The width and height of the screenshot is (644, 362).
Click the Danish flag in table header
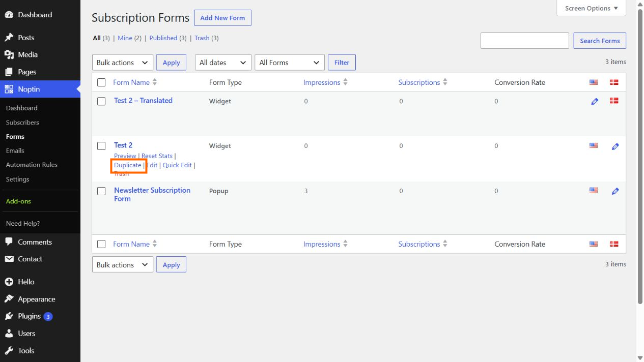614,82
